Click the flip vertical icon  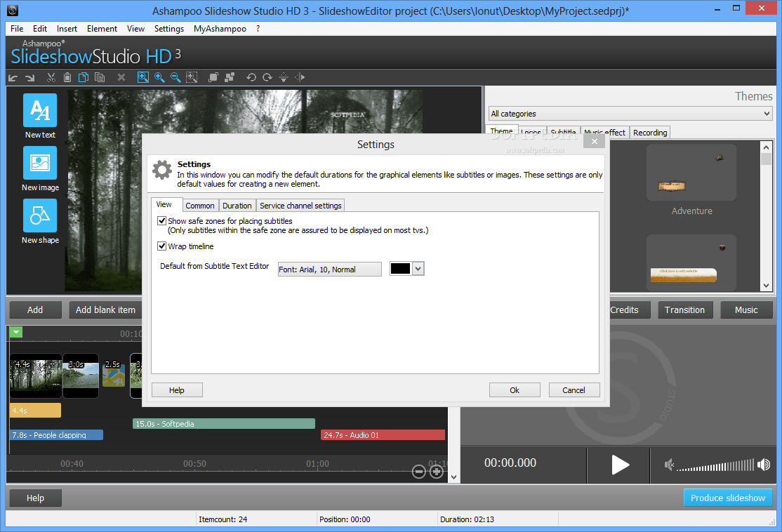[x=284, y=77]
